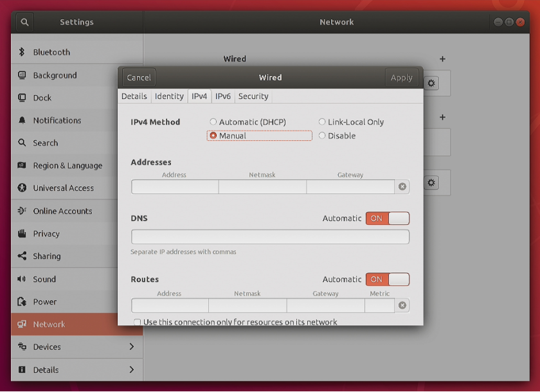The width and height of the screenshot is (540, 392).
Task: Click the Apply button in dialog header
Action: 401,78
